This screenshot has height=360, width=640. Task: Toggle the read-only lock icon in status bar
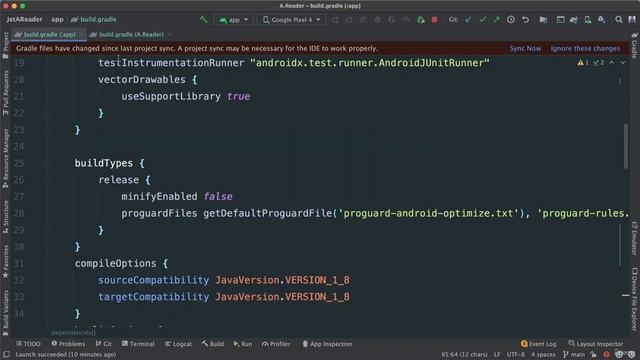pos(593,354)
